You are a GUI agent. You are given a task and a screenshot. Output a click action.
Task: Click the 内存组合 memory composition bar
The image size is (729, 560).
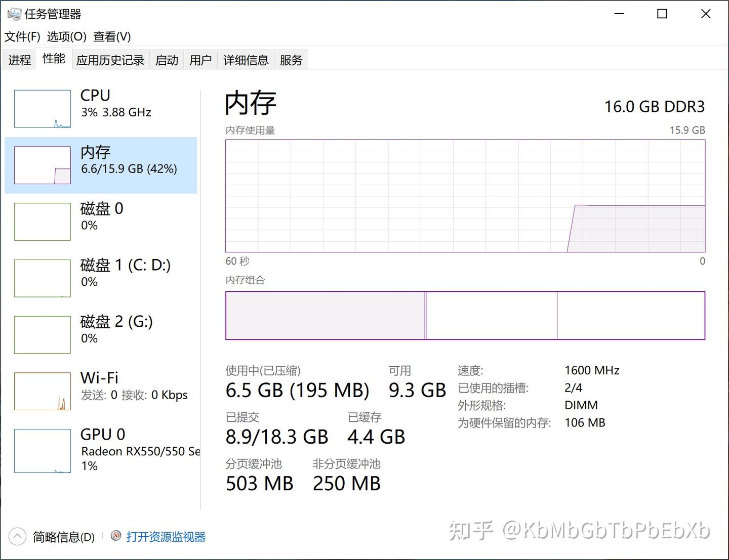(x=465, y=315)
